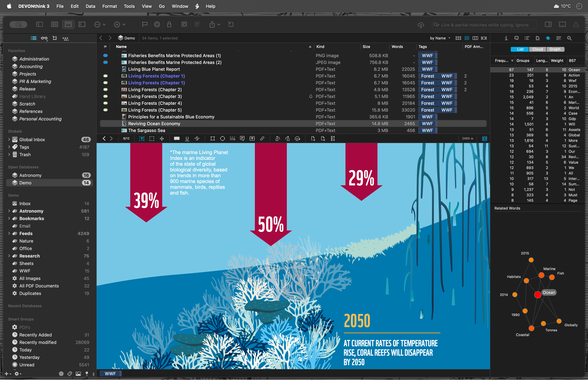Open the New item plus dropdown
Image resolution: width=588 pixels, height=380 pixels.
coord(120,24)
